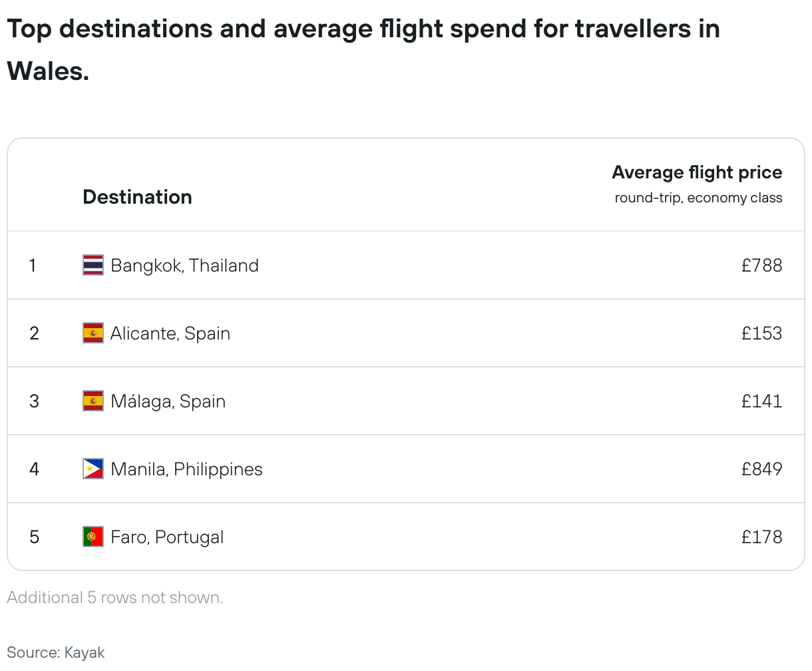This screenshot has width=812, height=671.
Task: Click the Source: Kayak attribution
Action: click(x=56, y=652)
